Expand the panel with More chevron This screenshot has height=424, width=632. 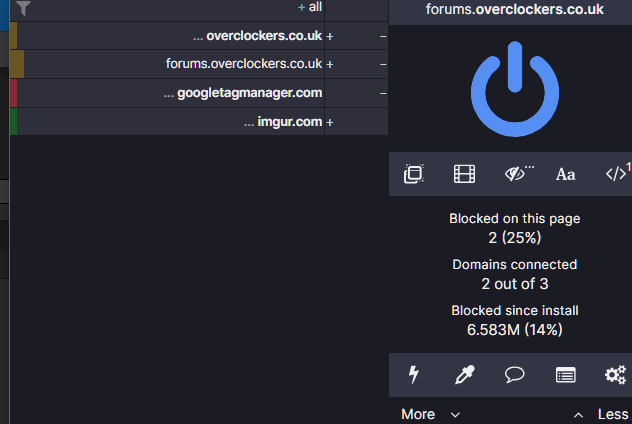coord(431,414)
